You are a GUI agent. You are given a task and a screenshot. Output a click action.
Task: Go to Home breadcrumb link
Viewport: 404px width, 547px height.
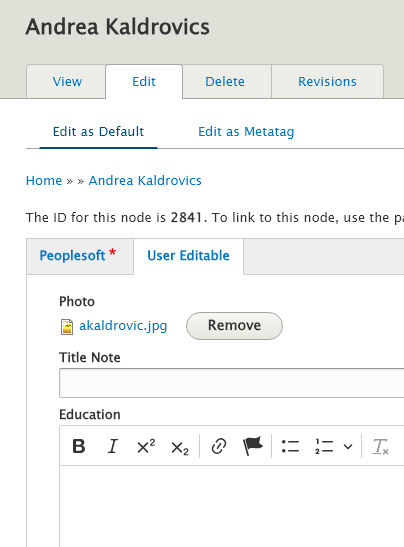pyautogui.click(x=44, y=181)
